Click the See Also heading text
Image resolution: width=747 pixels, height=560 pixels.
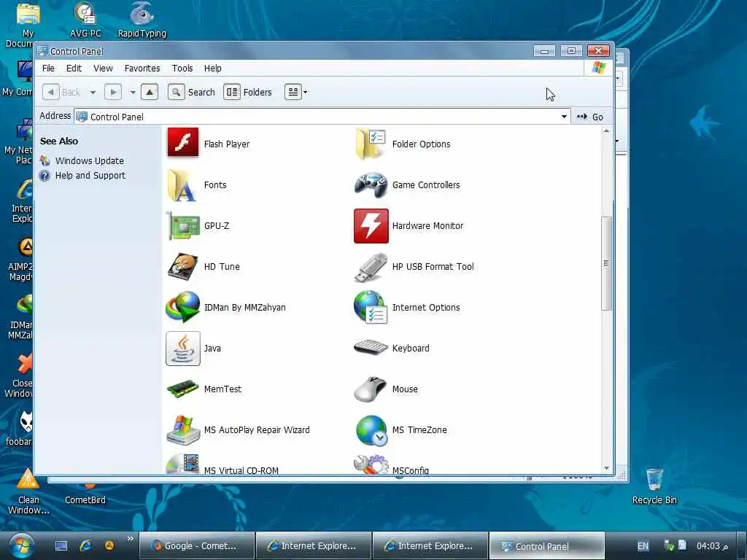click(59, 141)
